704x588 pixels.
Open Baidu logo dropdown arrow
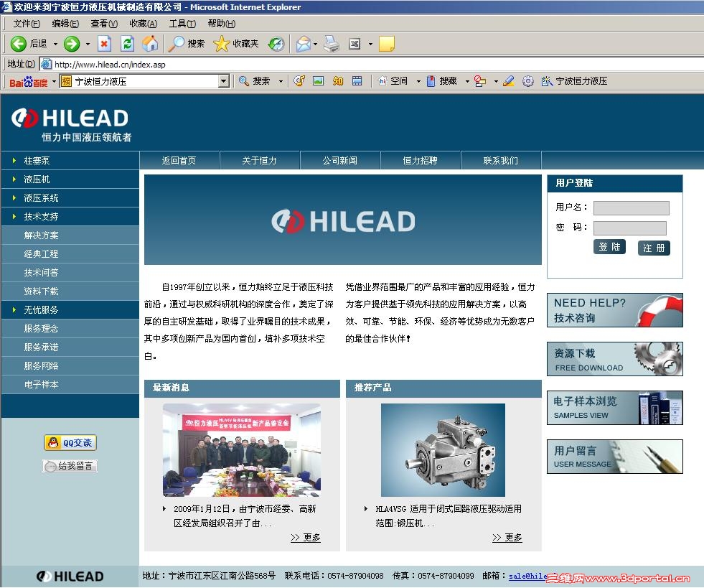click(x=54, y=81)
